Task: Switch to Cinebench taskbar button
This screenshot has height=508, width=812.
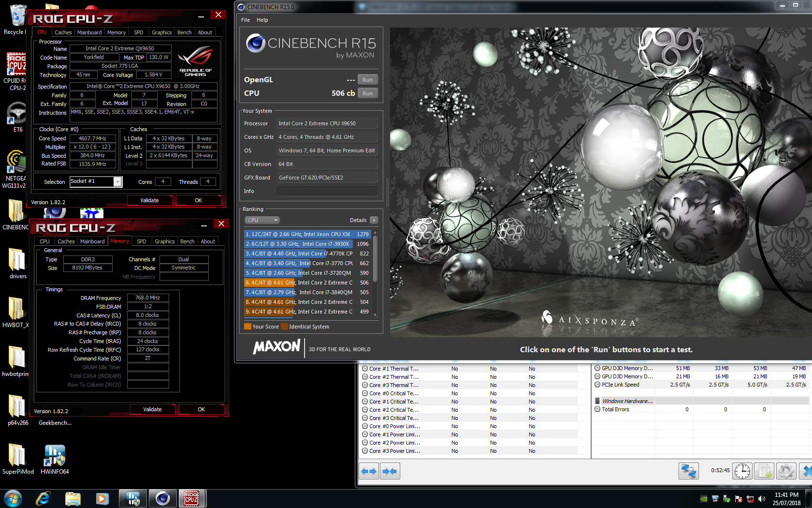Action: (x=162, y=498)
